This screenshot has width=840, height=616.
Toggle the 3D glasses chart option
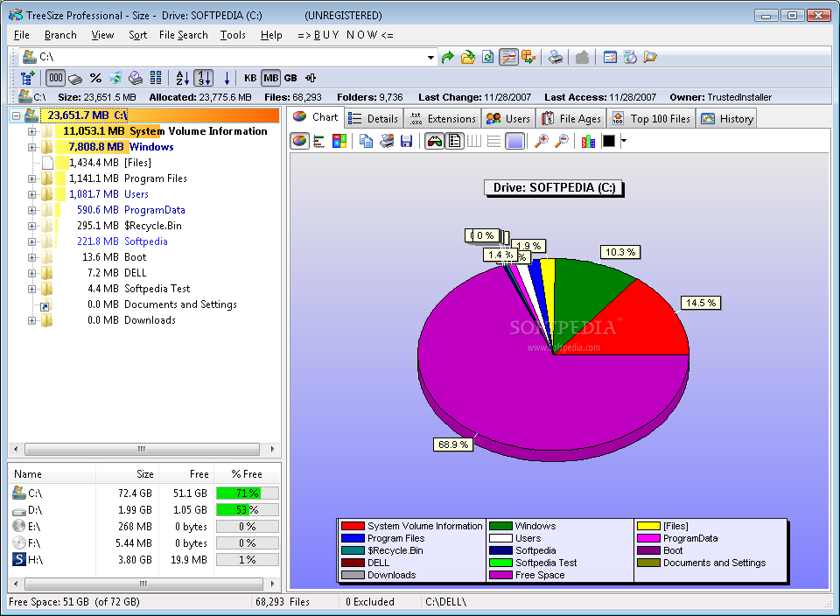[x=434, y=141]
